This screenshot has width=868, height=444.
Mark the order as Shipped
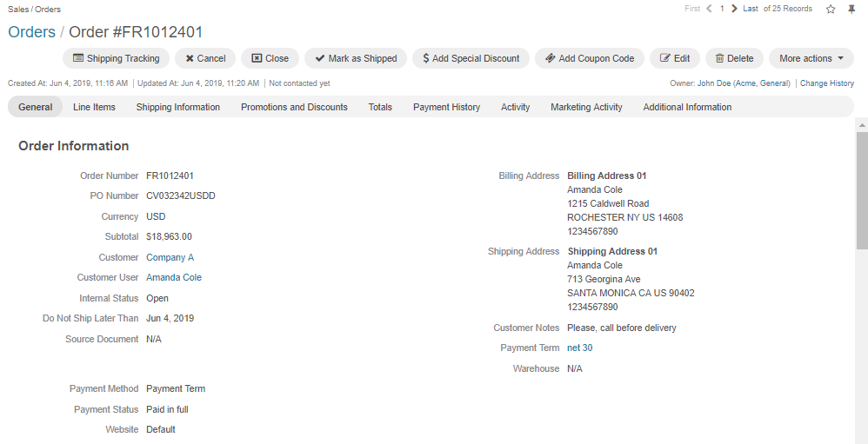[356, 58]
